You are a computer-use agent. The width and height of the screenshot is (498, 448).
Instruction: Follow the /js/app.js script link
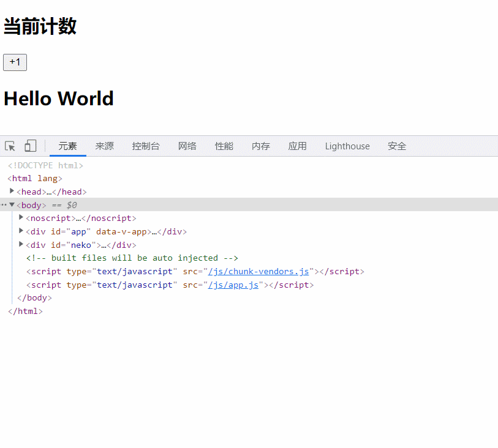click(x=233, y=285)
